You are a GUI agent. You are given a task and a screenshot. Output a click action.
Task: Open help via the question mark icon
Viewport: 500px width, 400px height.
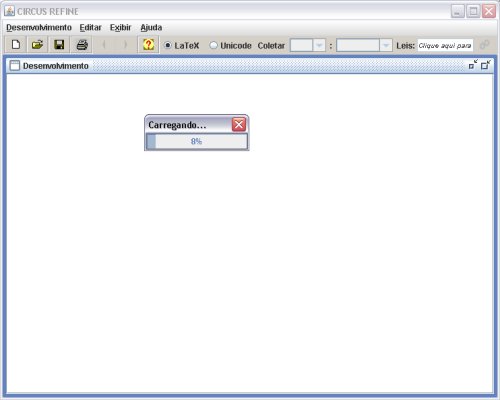tap(148, 45)
